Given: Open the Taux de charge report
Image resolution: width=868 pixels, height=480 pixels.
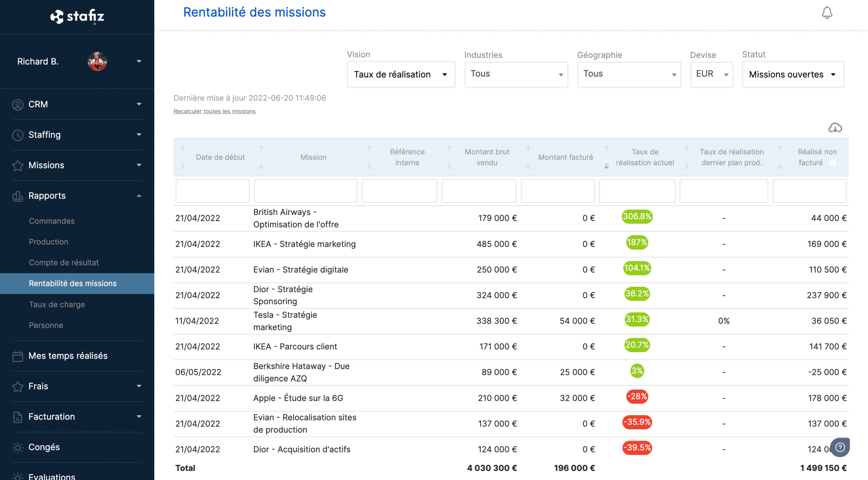Looking at the screenshot, I should coord(57,304).
